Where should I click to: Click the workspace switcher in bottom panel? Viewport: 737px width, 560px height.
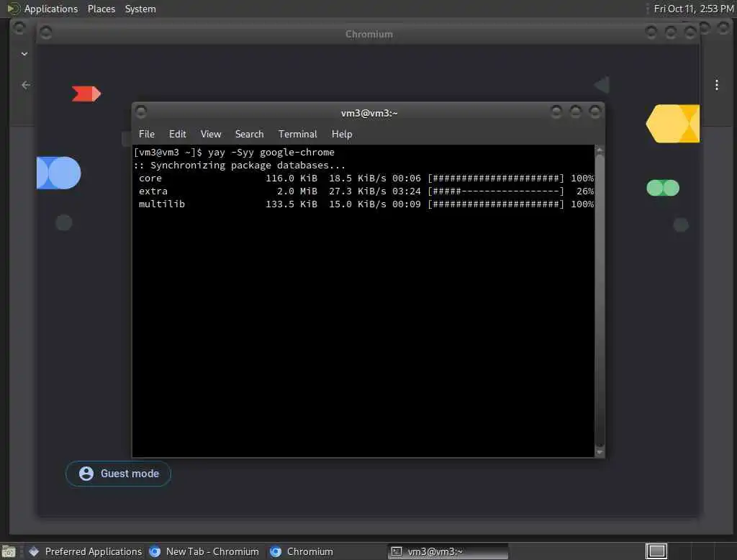(656, 551)
